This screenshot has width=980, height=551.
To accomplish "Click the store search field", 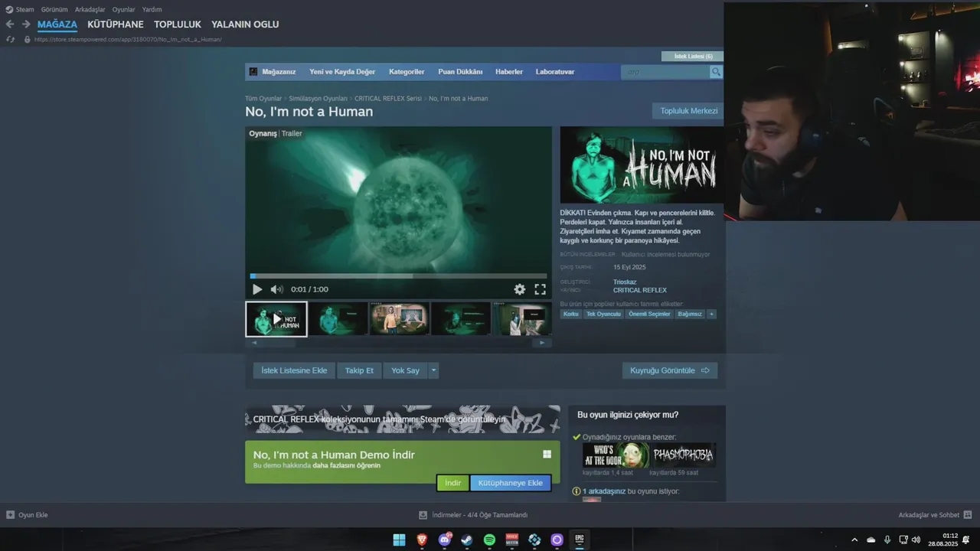I will [665, 72].
